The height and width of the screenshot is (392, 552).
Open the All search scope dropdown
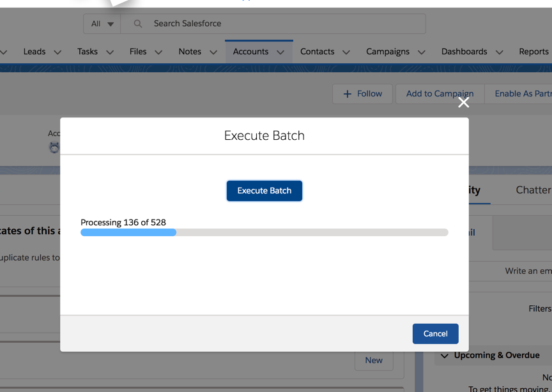[x=102, y=23]
